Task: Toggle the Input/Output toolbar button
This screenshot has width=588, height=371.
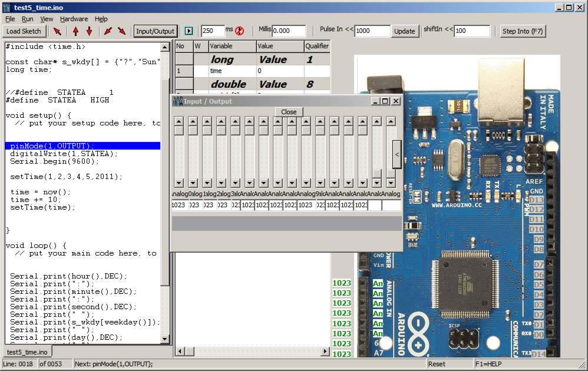Action: coord(156,31)
